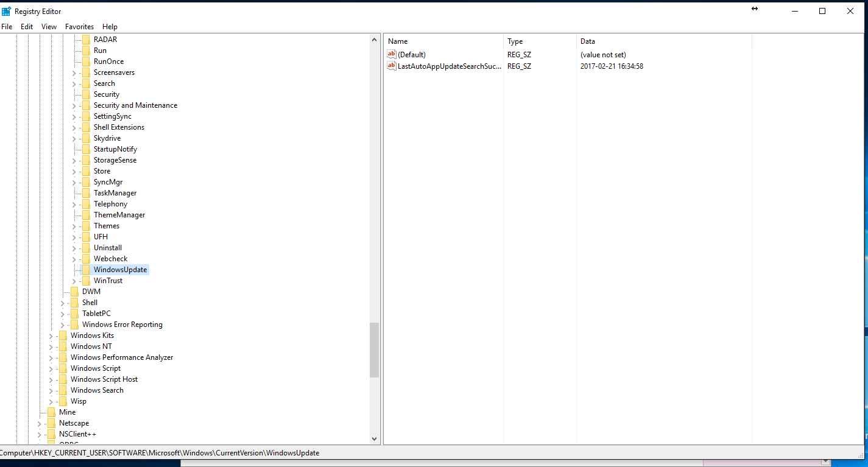868x467 pixels.
Task: Click the Registry Editor app icon in title bar
Action: click(x=7, y=11)
